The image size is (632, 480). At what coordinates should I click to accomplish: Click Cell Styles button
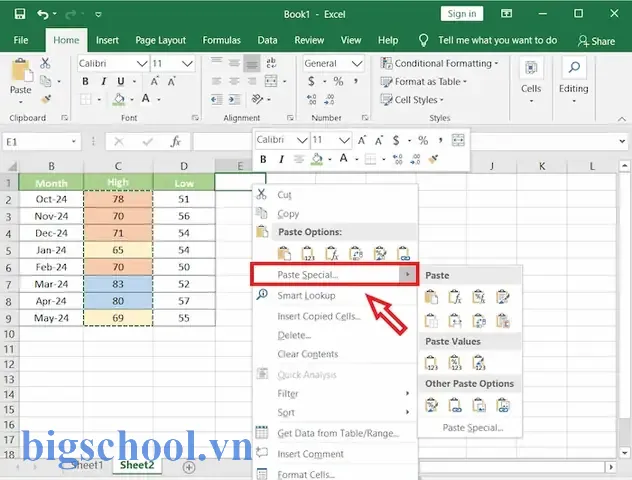[x=412, y=100]
